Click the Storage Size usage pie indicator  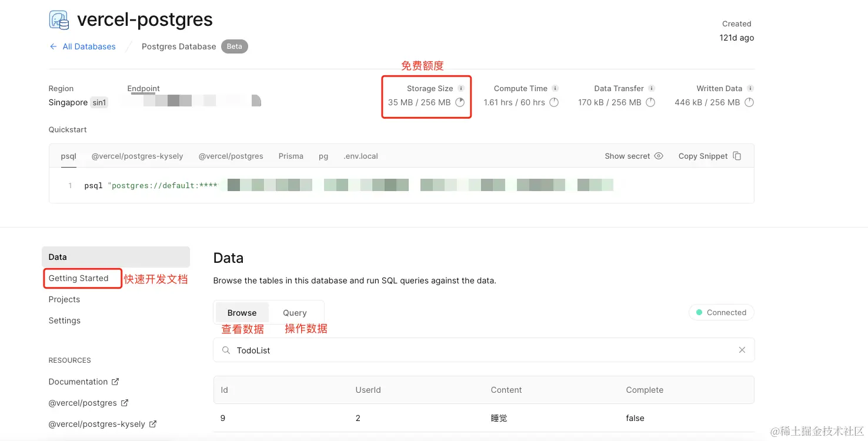pyautogui.click(x=460, y=102)
